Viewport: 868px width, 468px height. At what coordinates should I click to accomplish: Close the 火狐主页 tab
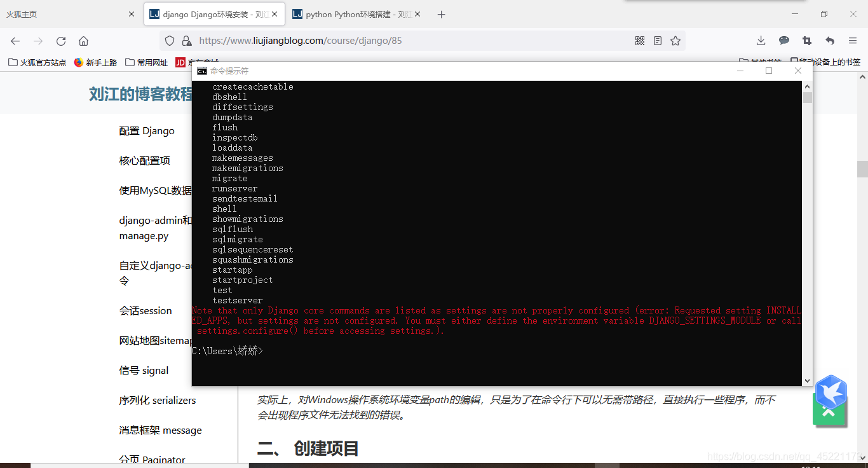pyautogui.click(x=132, y=14)
